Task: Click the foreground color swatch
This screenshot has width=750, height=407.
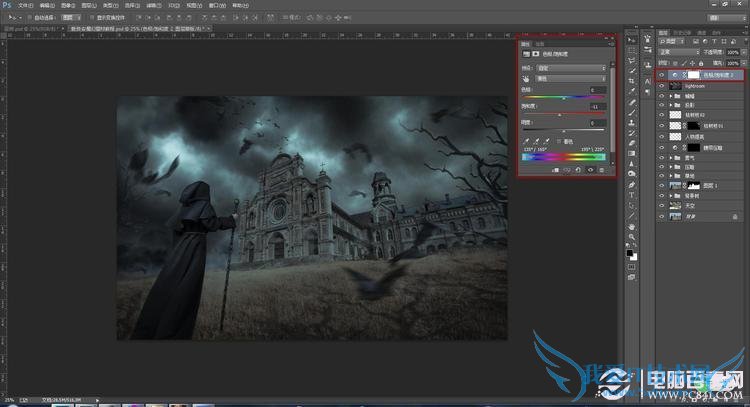Action: tap(630, 255)
